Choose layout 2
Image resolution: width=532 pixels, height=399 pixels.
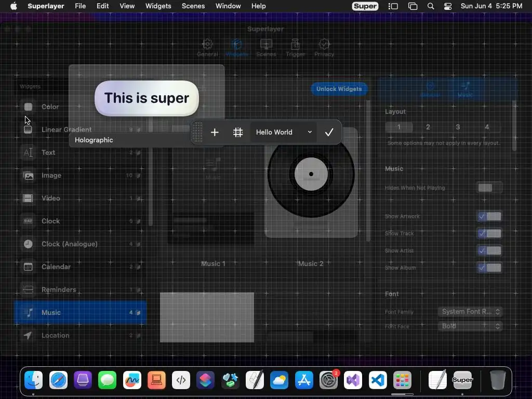(428, 127)
